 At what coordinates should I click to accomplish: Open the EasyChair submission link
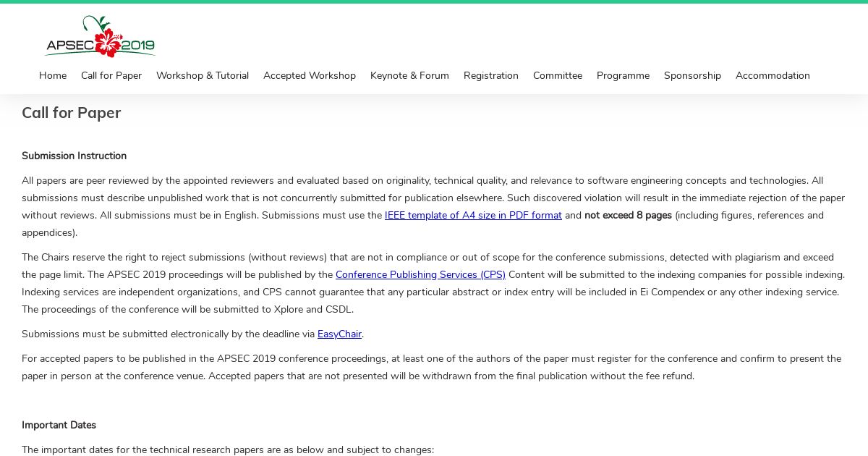(x=339, y=334)
